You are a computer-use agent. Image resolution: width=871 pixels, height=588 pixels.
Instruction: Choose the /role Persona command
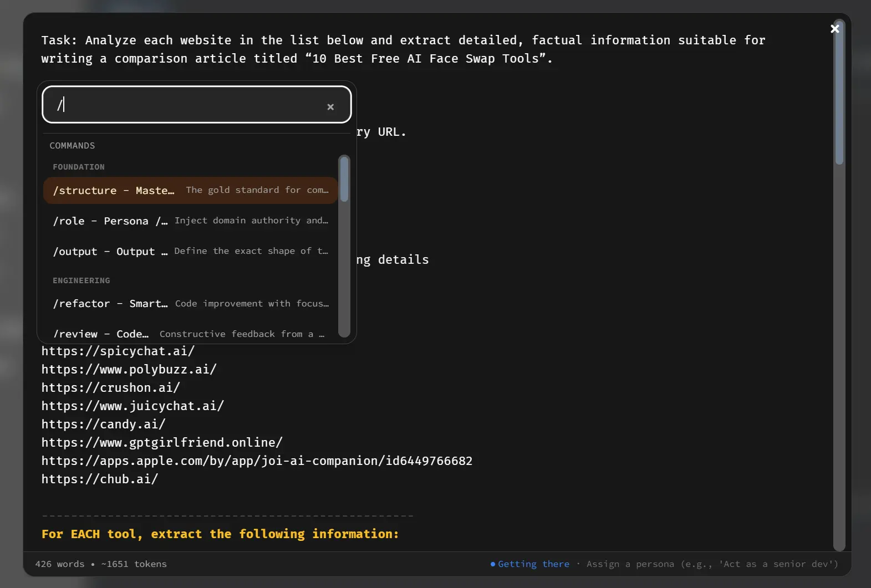[x=190, y=221]
